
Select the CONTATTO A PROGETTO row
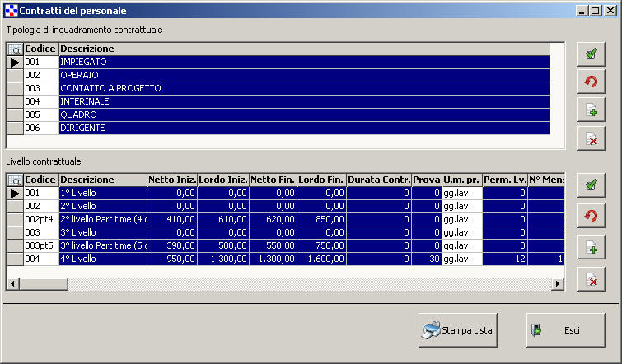click(x=303, y=88)
